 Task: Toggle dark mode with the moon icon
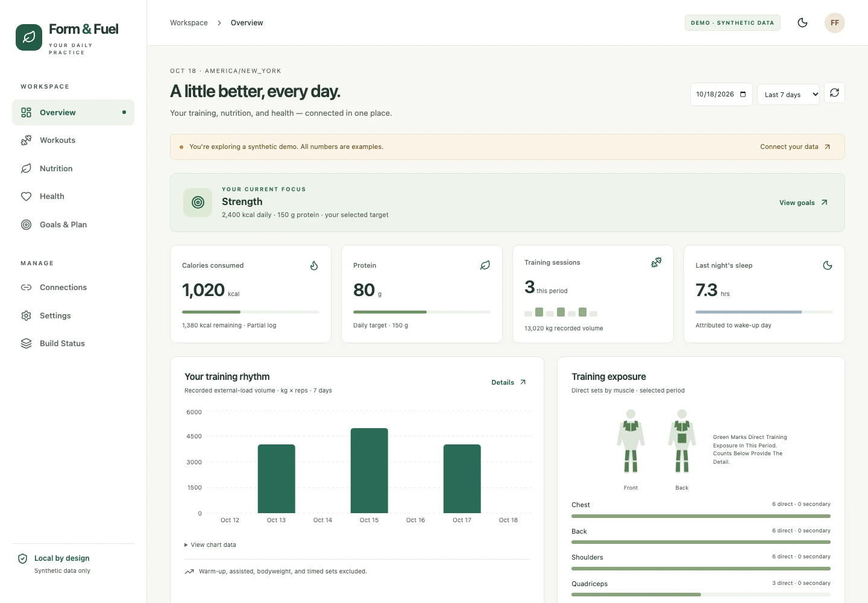click(802, 23)
